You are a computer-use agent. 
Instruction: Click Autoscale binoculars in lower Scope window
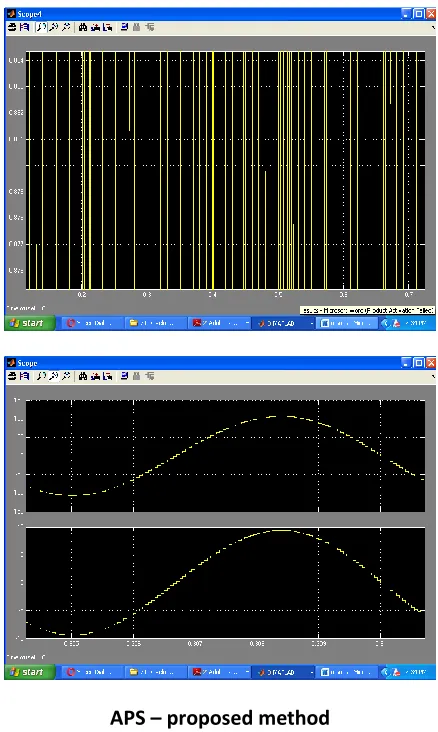pyautogui.click(x=83, y=376)
